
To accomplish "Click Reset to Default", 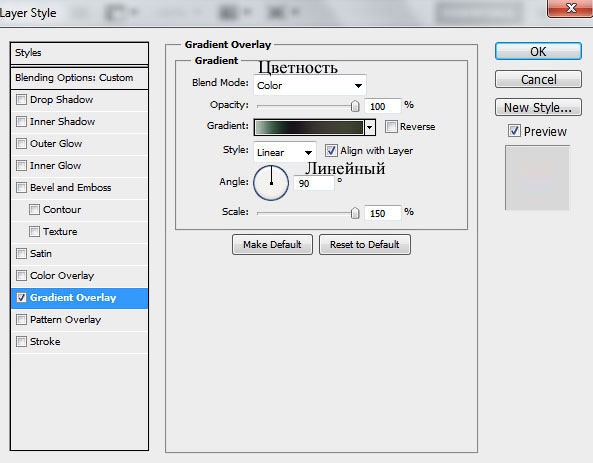I will pos(365,244).
